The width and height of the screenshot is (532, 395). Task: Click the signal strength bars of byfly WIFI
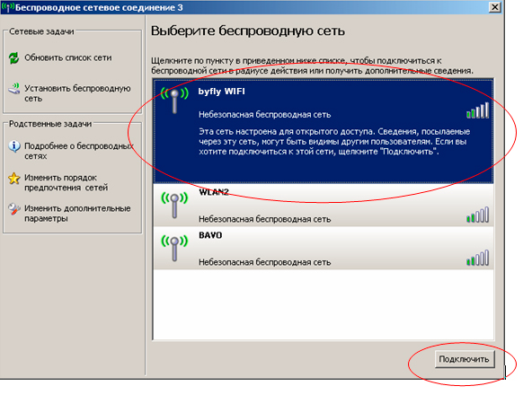click(x=478, y=110)
